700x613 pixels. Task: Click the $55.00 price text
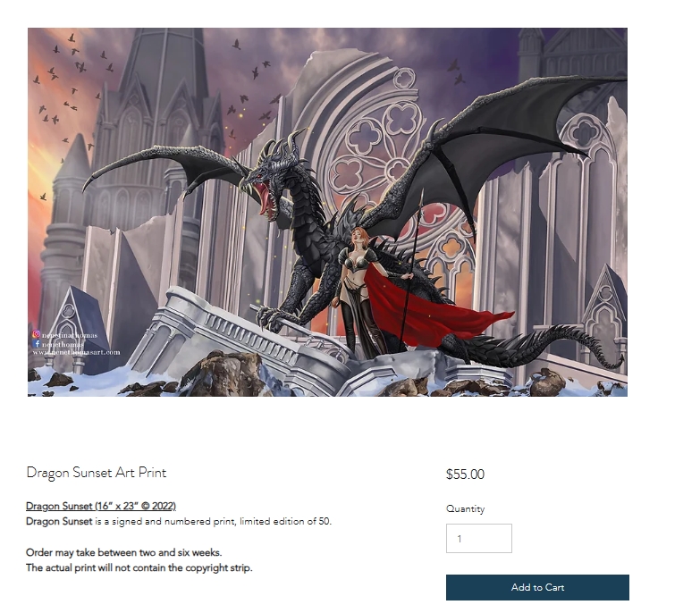pyautogui.click(x=465, y=474)
